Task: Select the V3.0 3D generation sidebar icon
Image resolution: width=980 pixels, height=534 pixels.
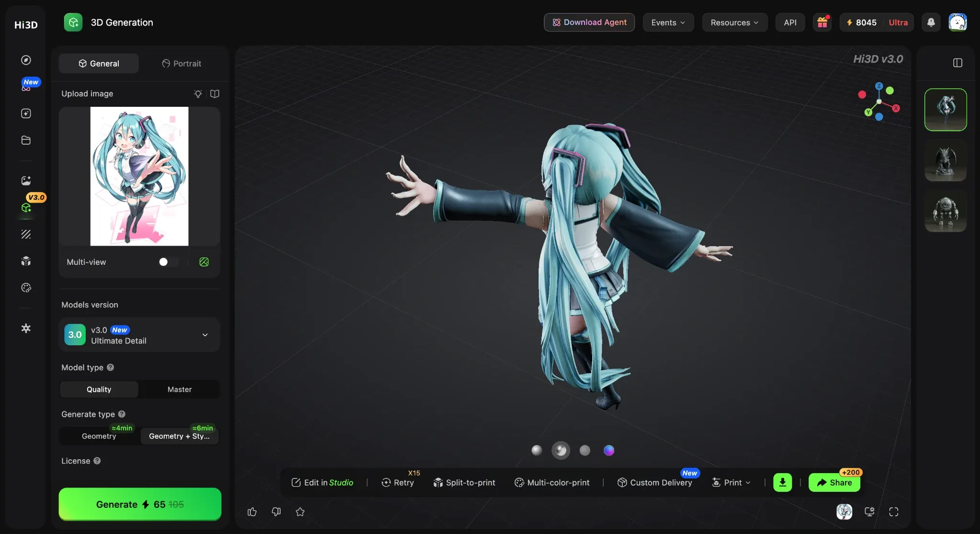Action: (26, 207)
